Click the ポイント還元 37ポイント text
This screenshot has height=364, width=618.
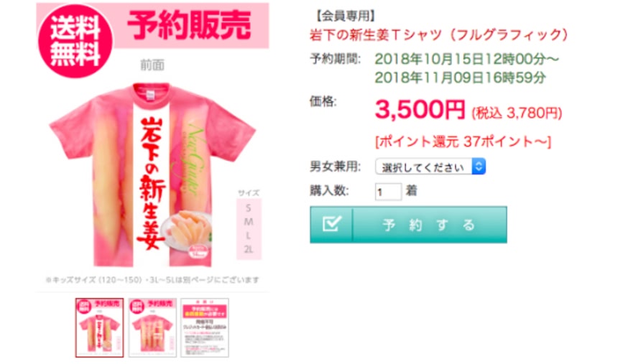(463, 141)
